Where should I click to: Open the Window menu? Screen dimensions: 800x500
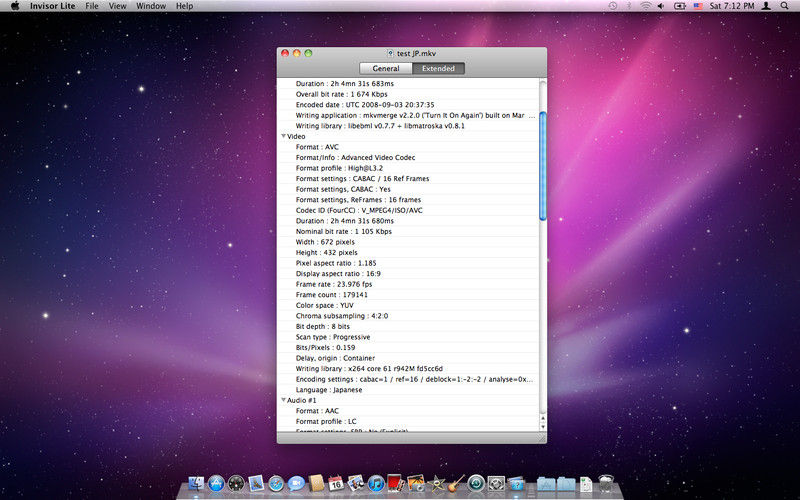tap(151, 6)
